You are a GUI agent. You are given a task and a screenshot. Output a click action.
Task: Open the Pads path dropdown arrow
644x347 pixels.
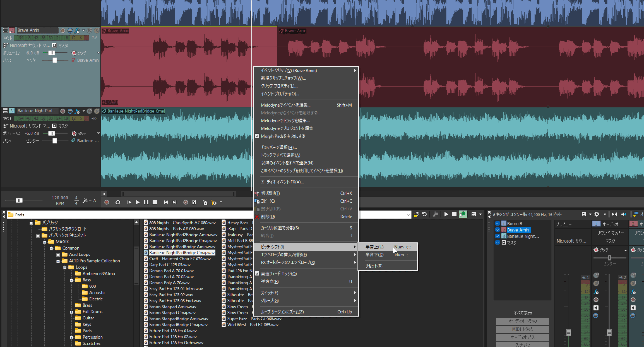coord(408,215)
